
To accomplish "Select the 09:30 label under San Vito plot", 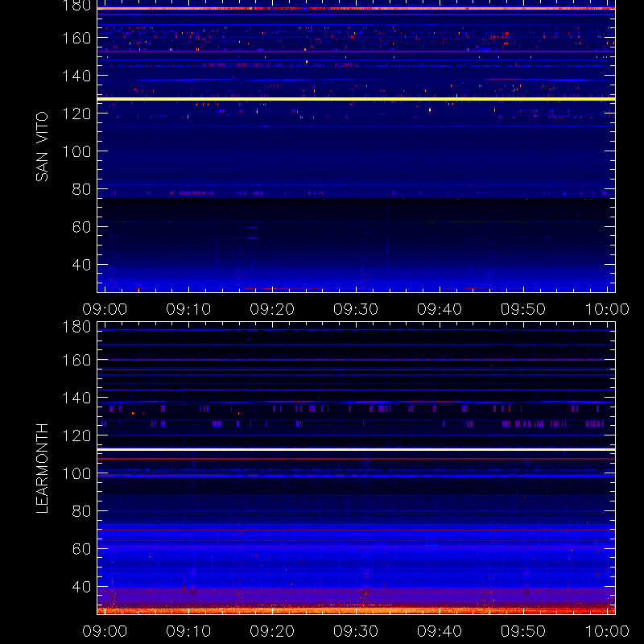I will (x=356, y=309).
